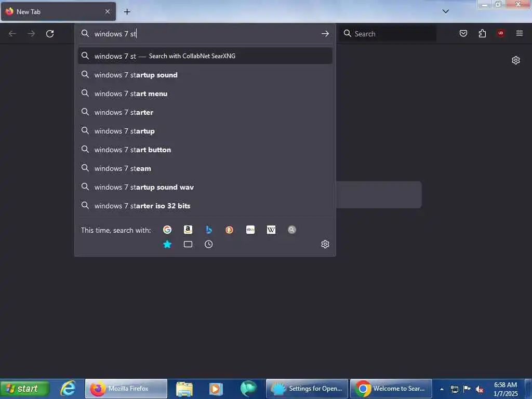Search with Google one-off engine icon
Viewport: 532px width, 399px height.
167,230
